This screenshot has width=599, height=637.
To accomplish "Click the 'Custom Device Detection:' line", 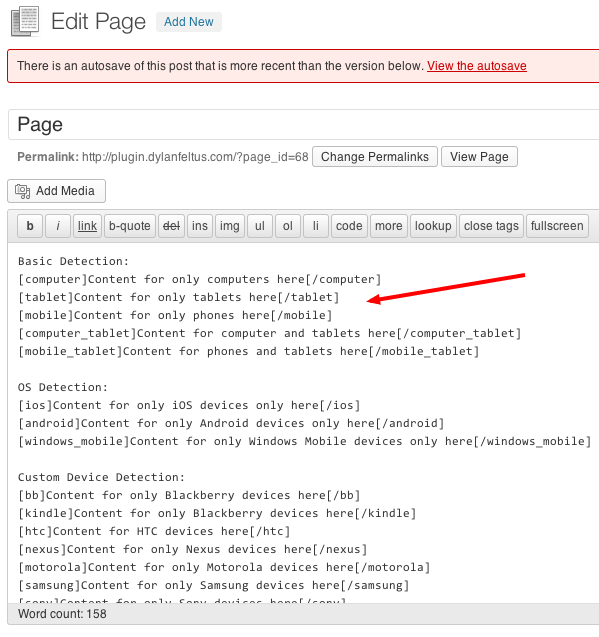I will click(101, 477).
